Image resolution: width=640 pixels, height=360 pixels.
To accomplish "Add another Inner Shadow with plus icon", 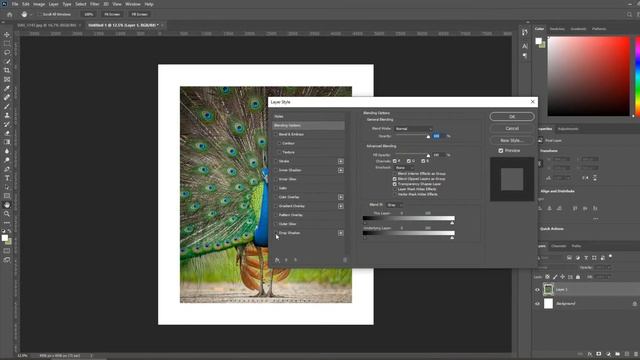I will click(x=340, y=170).
